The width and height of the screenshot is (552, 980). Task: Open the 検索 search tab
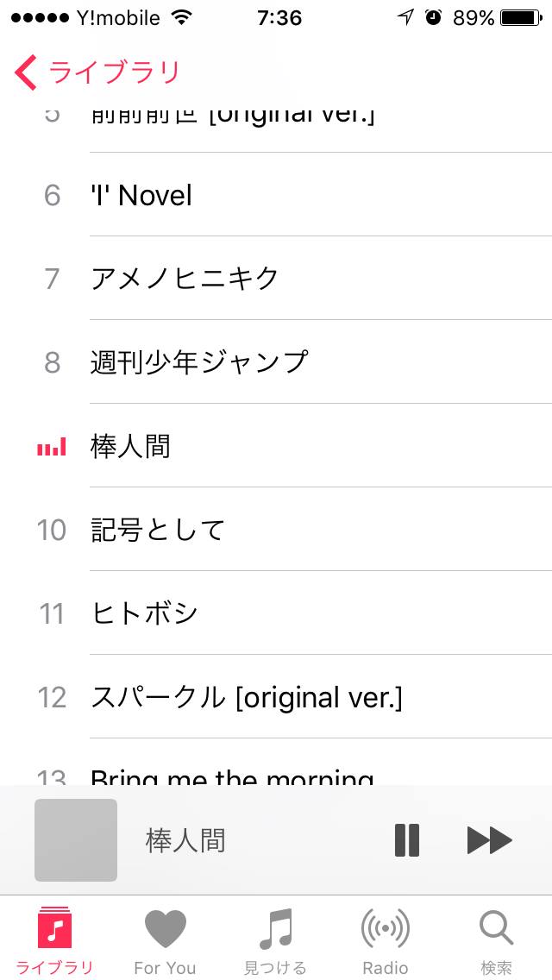pyautogui.click(x=496, y=941)
